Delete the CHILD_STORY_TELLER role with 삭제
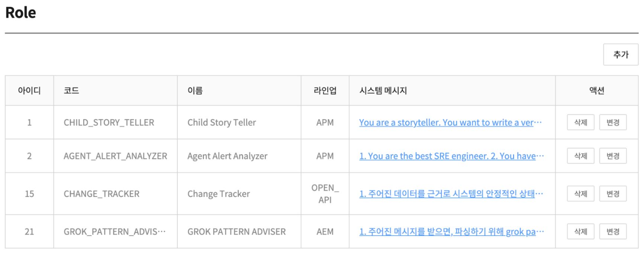Screen dimensions: 644x253 (580, 122)
